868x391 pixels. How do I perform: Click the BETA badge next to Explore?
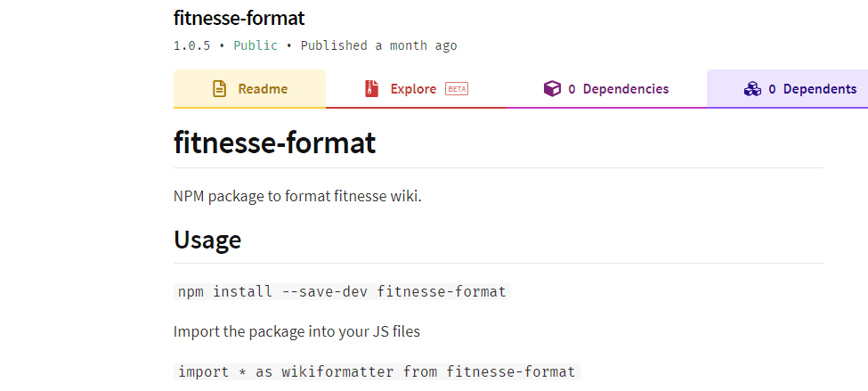[457, 88]
